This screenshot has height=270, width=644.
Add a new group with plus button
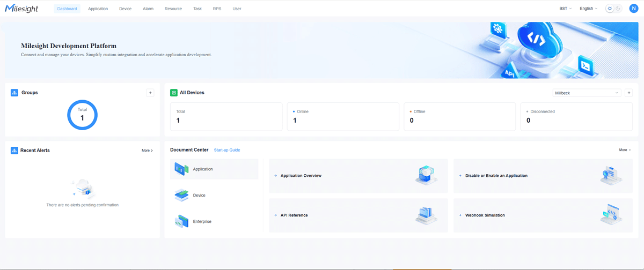[150, 93]
